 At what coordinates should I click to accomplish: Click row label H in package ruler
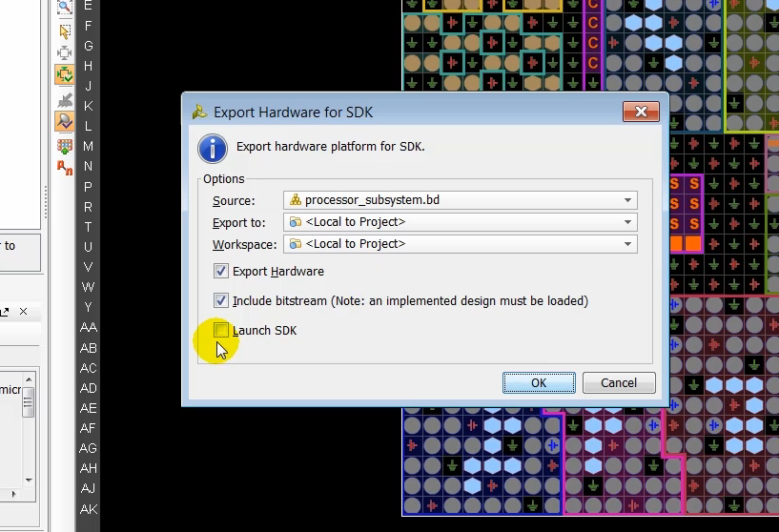(x=89, y=66)
